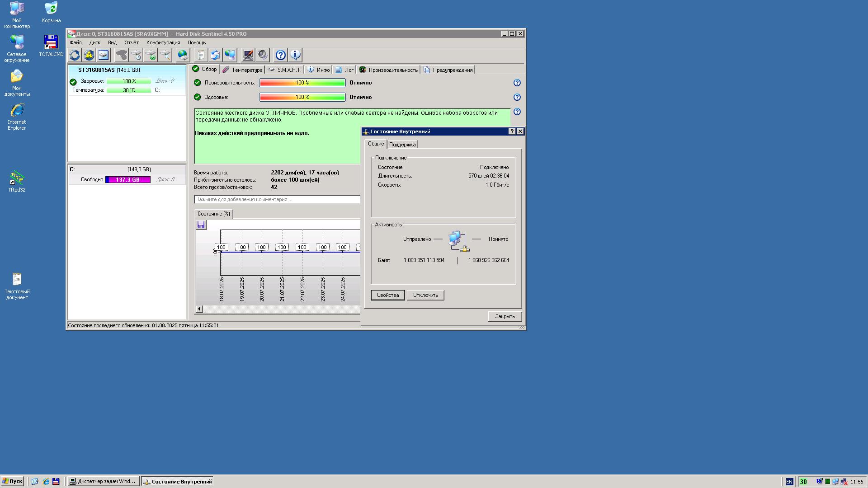
Task: Click the speaker sound toolbar icon
Action: (262, 55)
